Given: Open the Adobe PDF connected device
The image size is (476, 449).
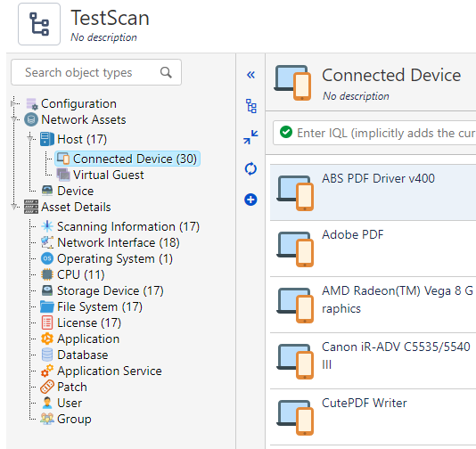Looking at the screenshot, I should click(x=373, y=249).
